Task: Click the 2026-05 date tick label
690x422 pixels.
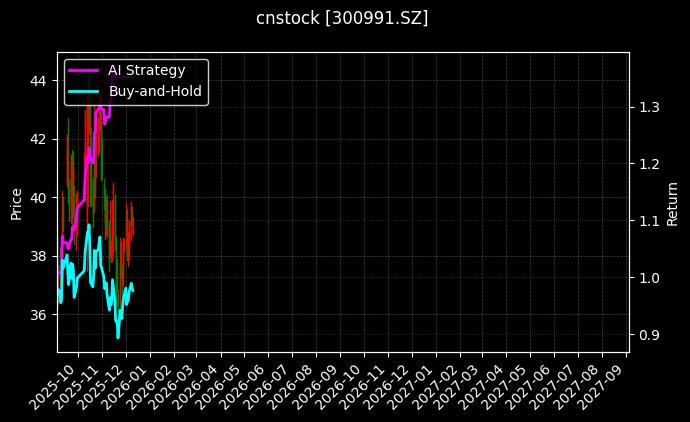Action: [x=216, y=386]
